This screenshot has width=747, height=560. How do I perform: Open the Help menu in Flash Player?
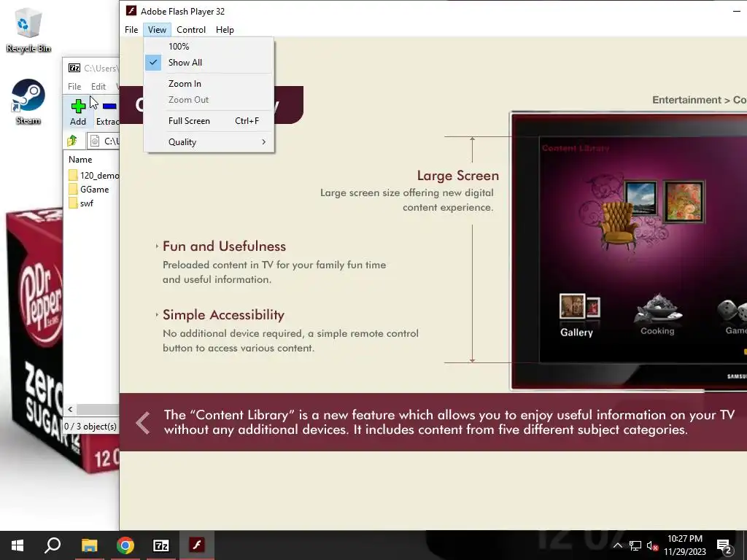tap(225, 29)
